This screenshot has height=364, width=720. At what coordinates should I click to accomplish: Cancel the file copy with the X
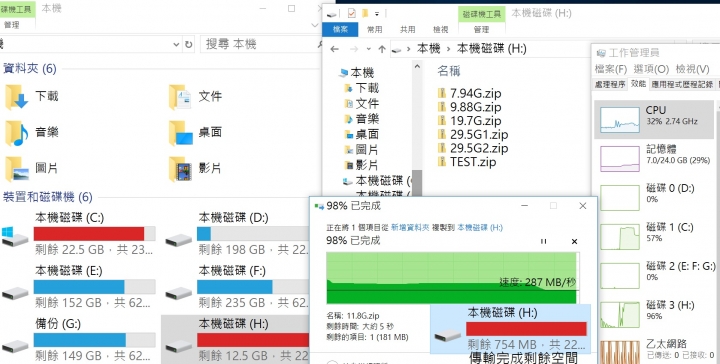point(574,241)
